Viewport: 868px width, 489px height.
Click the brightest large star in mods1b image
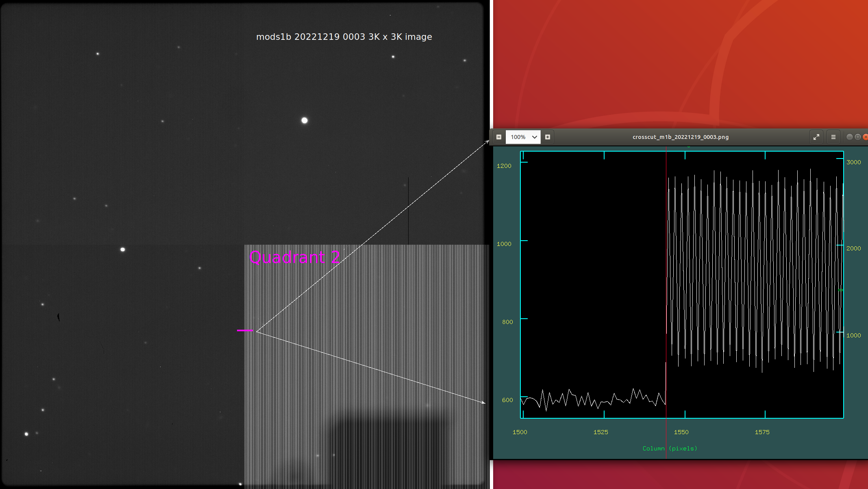(305, 120)
